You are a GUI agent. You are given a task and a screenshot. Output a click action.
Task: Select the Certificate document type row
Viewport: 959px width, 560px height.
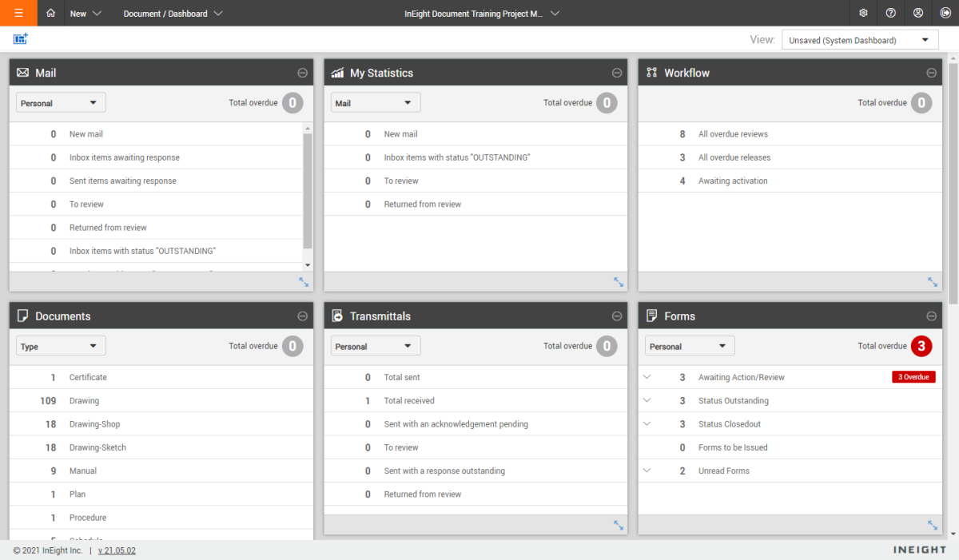point(161,377)
